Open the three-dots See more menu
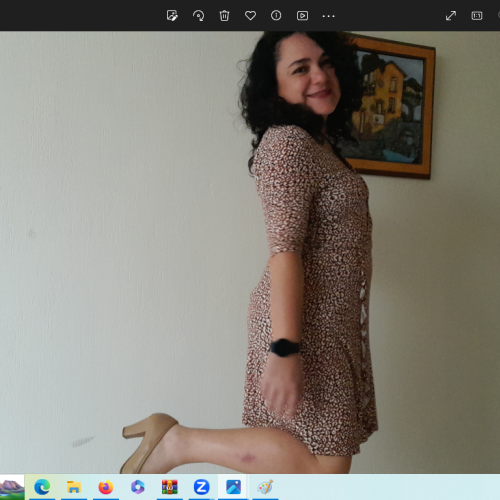The width and height of the screenshot is (500, 500). (x=328, y=16)
